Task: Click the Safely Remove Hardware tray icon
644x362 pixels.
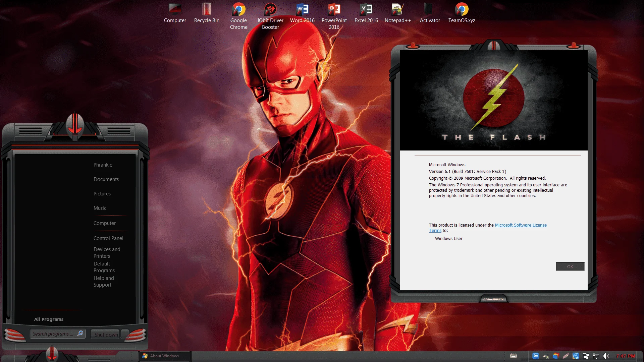Action: click(546, 356)
